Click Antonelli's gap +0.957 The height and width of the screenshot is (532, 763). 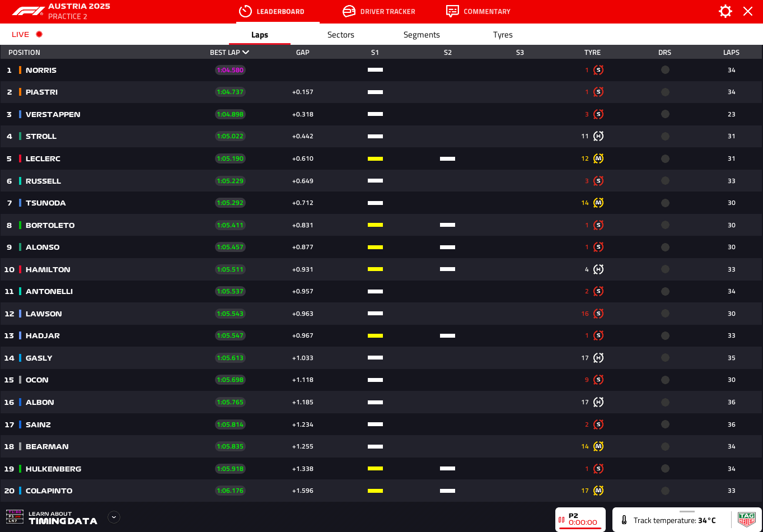(x=303, y=291)
